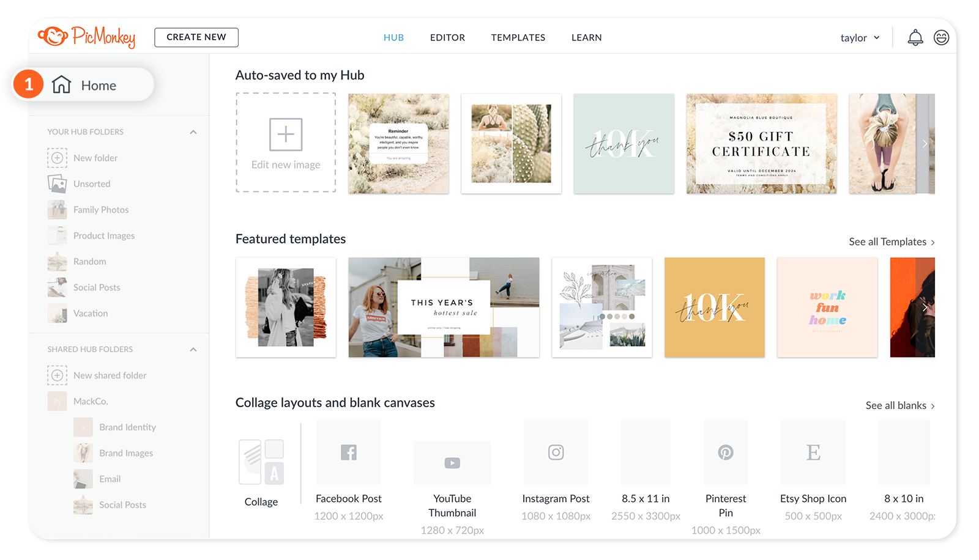This screenshot has width=979, height=560.
Task: Click the Unsorted folder label
Action: pos(92,184)
